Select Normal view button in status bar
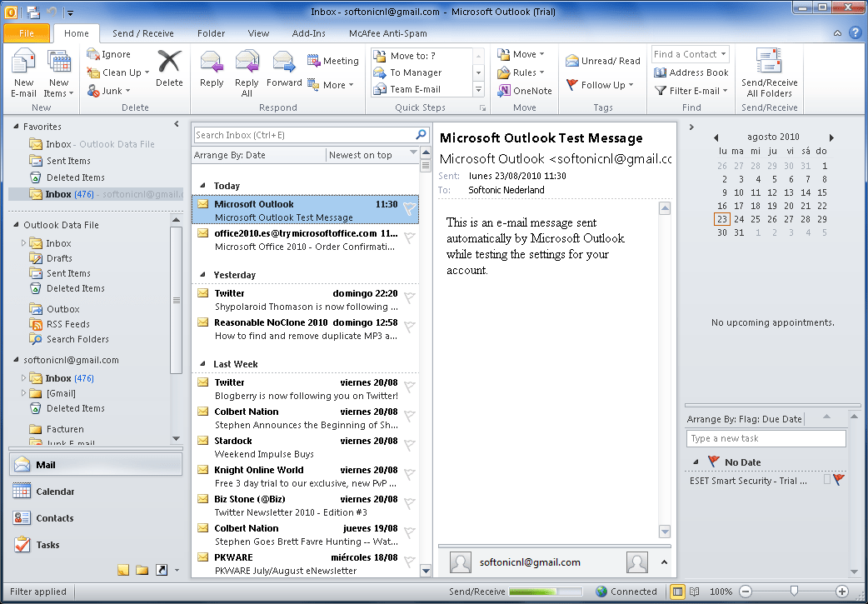The height and width of the screenshot is (604, 868). click(x=677, y=592)
